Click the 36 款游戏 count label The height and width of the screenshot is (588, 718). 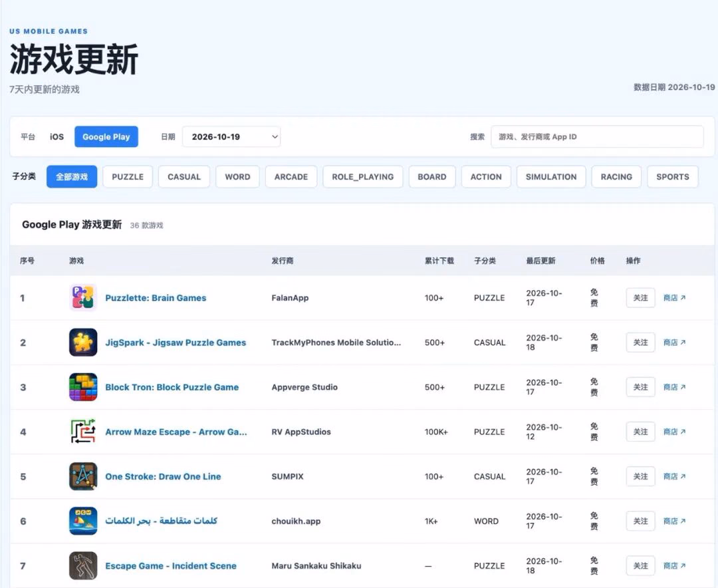(146, 225)
